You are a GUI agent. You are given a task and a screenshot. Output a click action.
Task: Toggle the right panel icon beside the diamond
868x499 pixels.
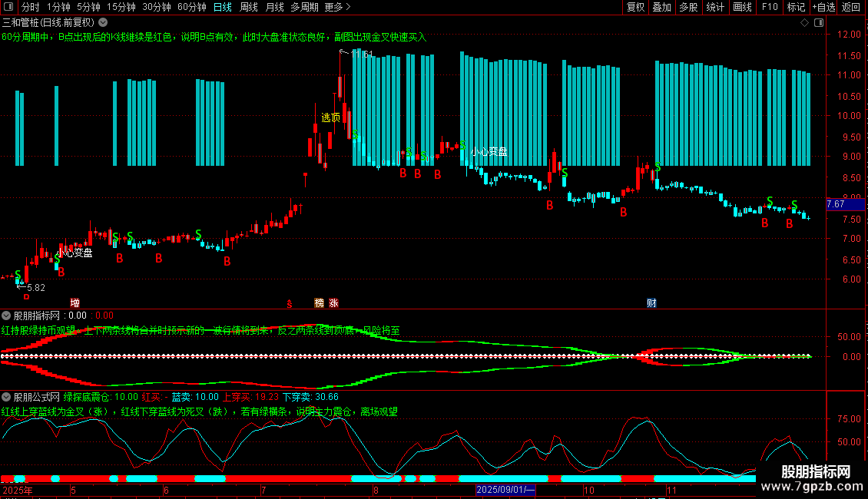tap(819, 23)
